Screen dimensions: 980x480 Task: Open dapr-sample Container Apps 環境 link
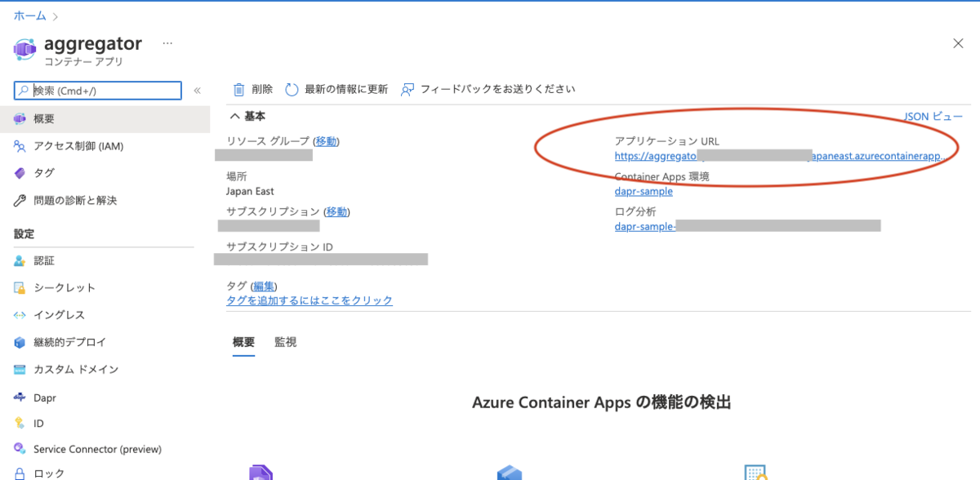point(644,191)
